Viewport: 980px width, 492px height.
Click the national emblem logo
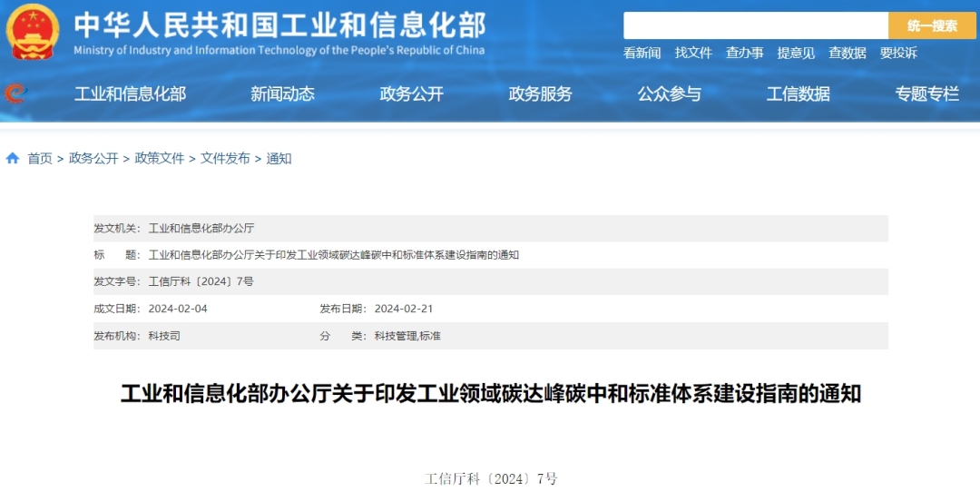33,32
